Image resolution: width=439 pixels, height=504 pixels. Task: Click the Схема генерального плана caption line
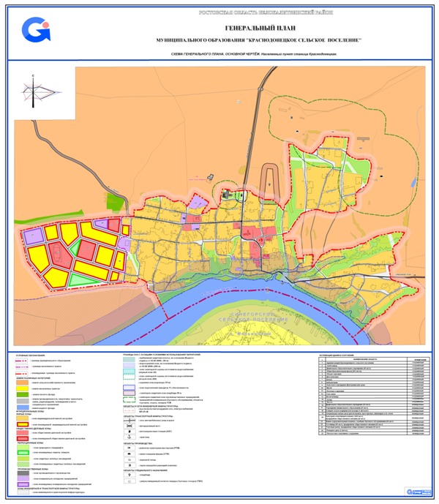[x=254, y=54]
